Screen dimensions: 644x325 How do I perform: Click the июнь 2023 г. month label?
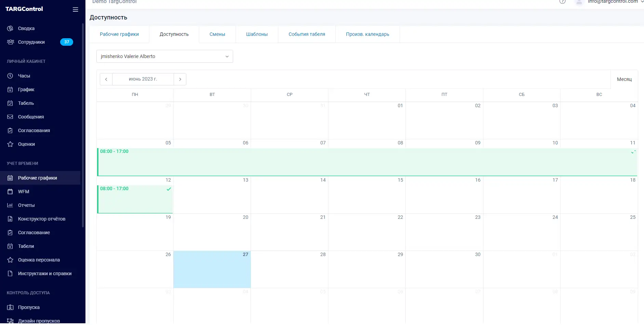click(x=143, y=79)
